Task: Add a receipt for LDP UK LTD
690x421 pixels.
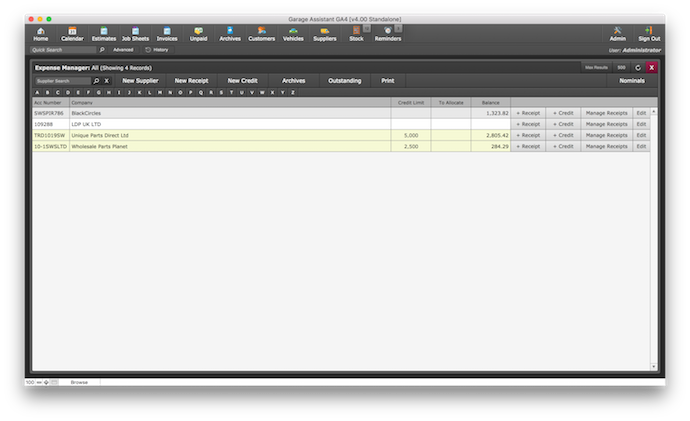Action: [527, 124]
